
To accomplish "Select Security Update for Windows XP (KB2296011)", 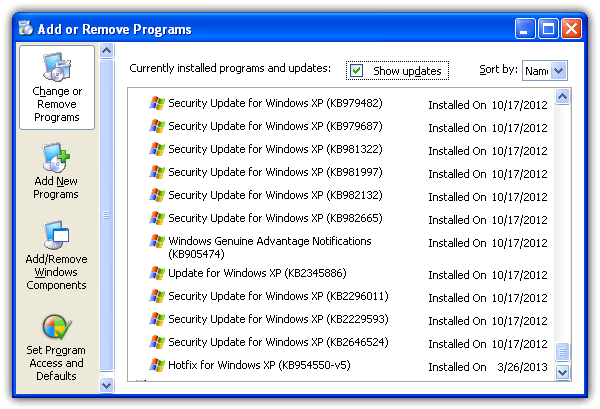I will click(x=278, y=296).
